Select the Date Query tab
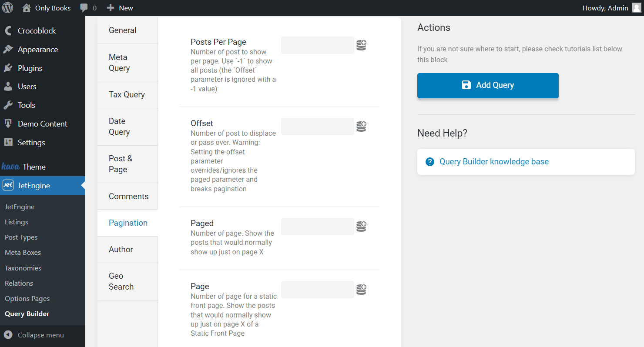The height and width of the screenshot is (347, 644). pos(127,127)
